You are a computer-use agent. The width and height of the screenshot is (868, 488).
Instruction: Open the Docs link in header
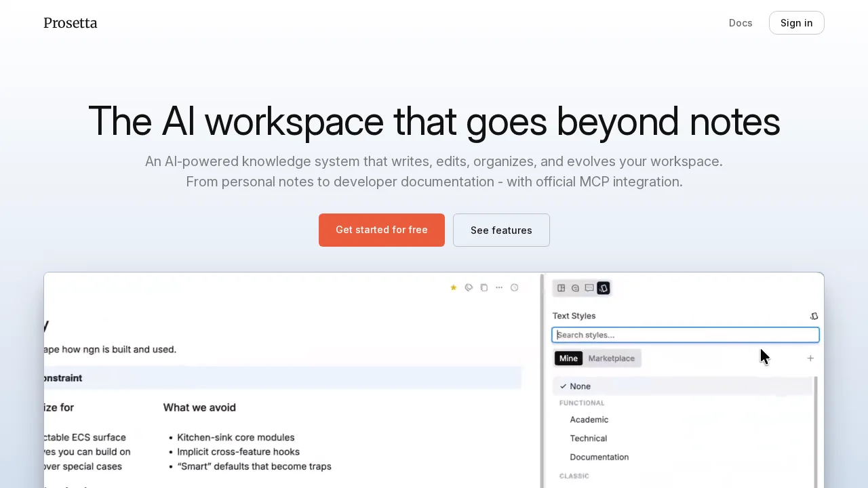point(741,23)
